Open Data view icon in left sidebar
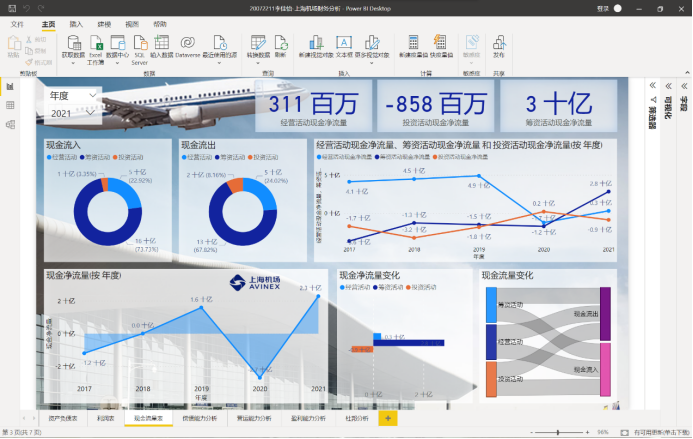Viewport: 693px width, 439px height. 10,105
